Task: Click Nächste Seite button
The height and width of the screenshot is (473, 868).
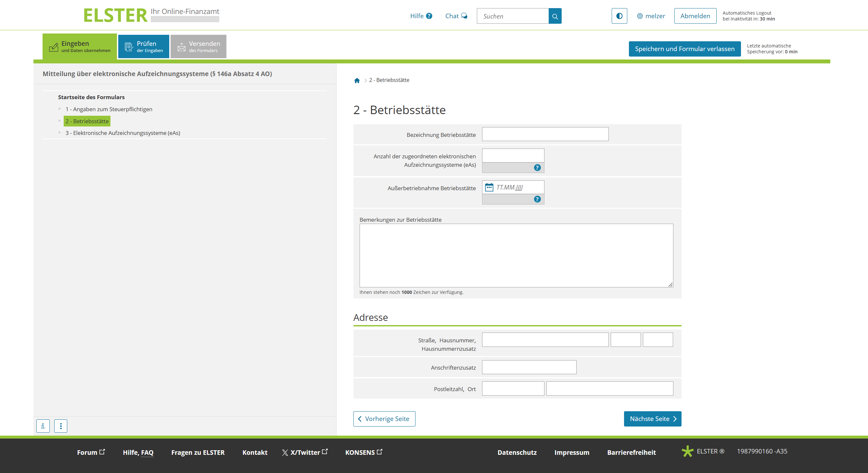Action: point(652,419)
